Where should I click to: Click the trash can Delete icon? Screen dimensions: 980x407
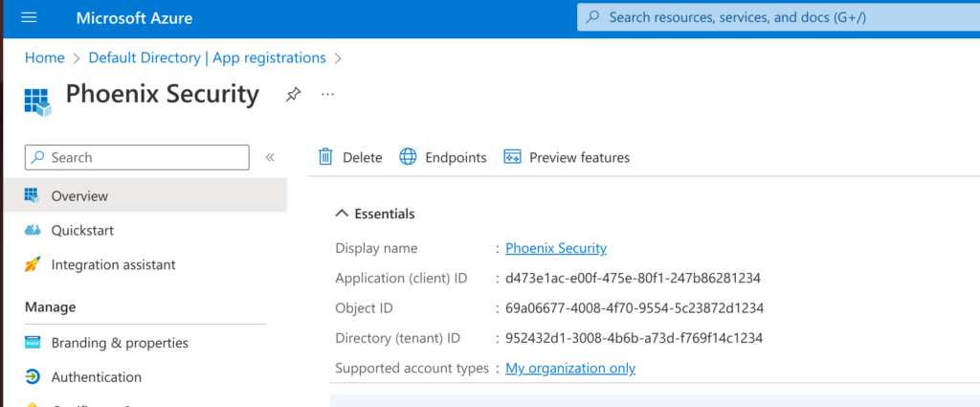tap(325, 157)
